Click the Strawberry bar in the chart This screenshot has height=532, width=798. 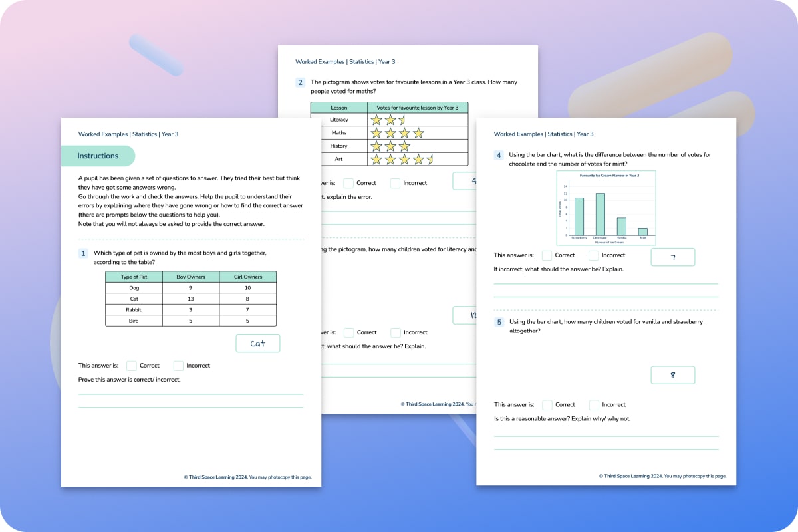pos(579,216)
